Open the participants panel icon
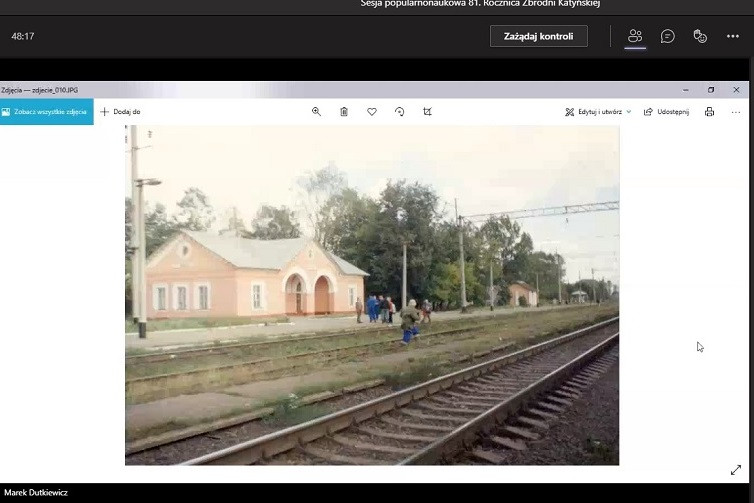754x503 pixels. 635,36
